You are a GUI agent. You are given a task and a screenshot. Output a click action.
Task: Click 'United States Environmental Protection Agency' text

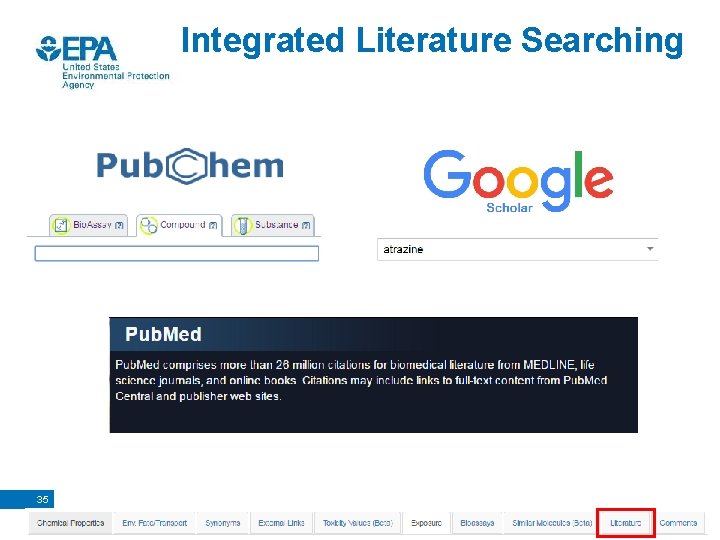click(x=116, y=76)
